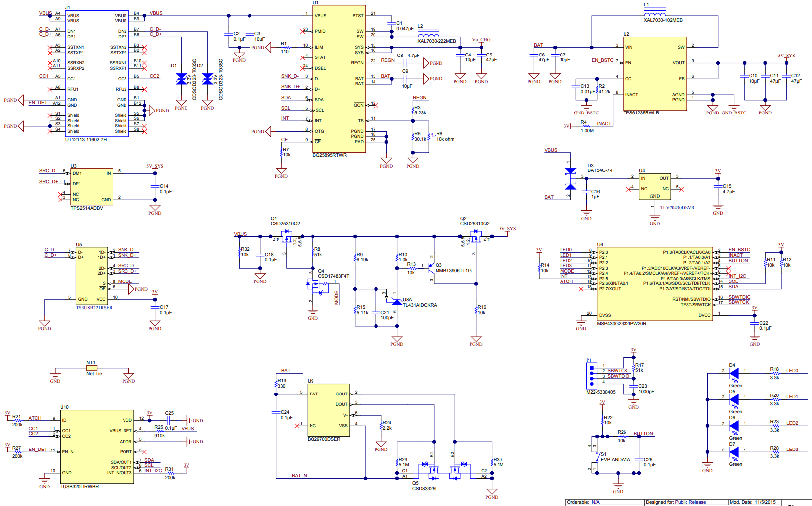Select the U10 USB Type-C controller body
Image resolution: width=812 pixels, height=506 pixels.
click(x=97, y=447)
